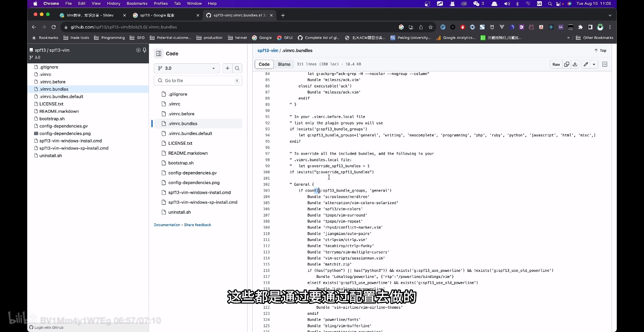Download the raw .vimrc.bundles file

click(575, 64)
